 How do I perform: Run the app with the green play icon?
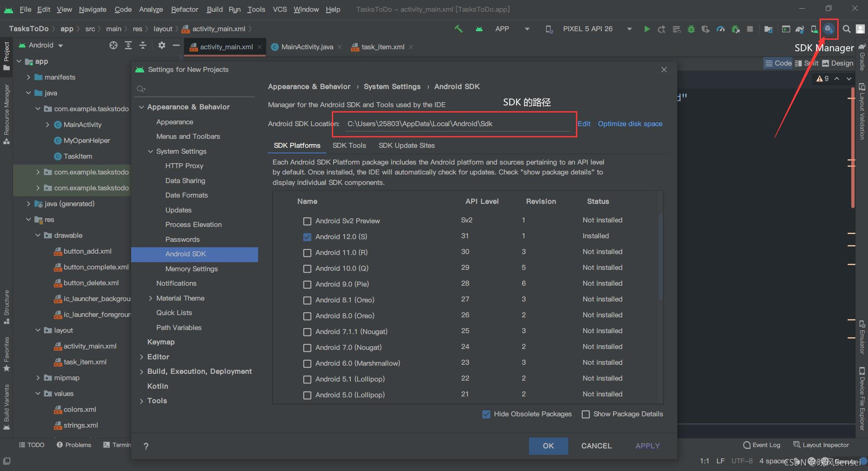point(647,29)
